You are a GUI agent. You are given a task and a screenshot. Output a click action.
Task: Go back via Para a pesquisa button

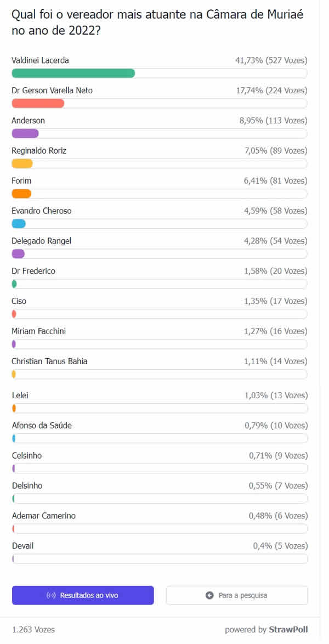click(x=237, y=595)
